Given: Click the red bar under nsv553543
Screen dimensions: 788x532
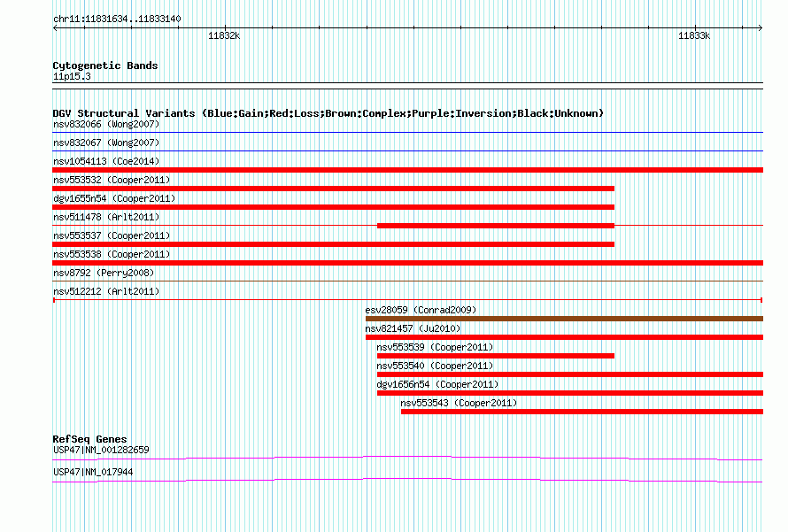Looking at the screenshot, I should pos(582,412).
